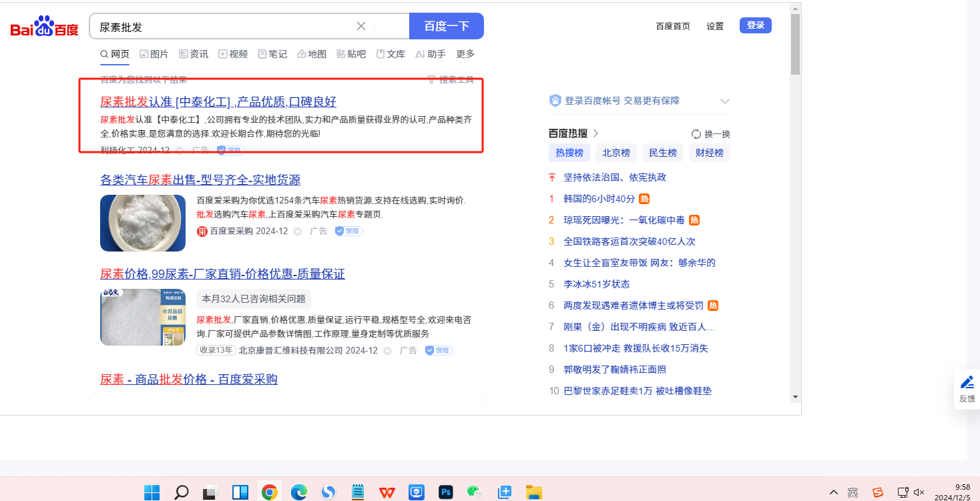Image resolution: width=980 pixels, height=501 pixels.
Task: Select the 财经榜 hot list tab
Action: pyautogui.click(x=709, y=153)
